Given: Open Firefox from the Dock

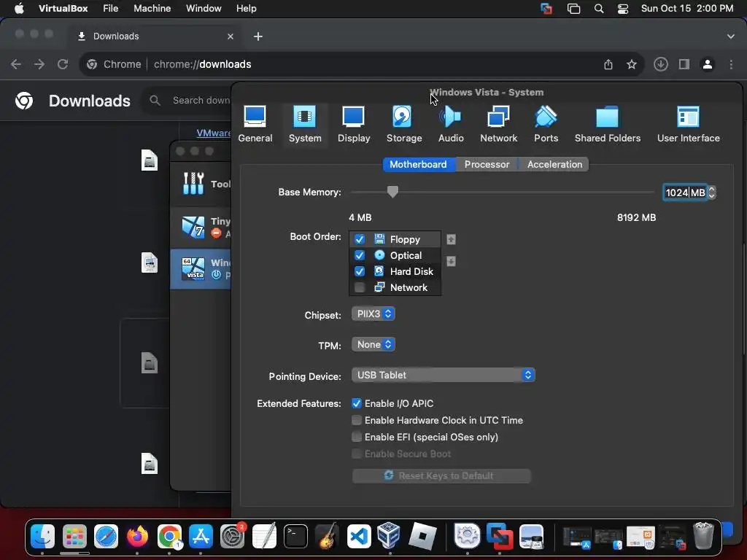Looking at the screenshot, I should pyautogui.click(x=137, y=536).
